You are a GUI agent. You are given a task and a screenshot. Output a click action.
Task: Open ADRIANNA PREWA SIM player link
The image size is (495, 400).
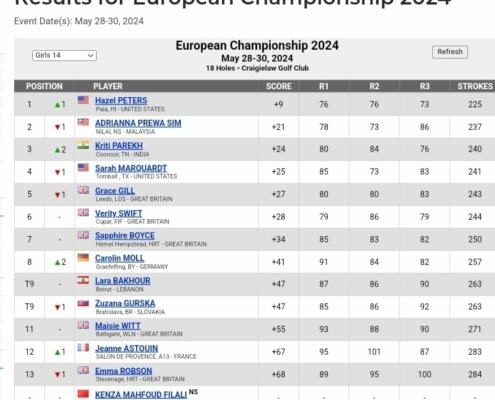coord(138,123)
